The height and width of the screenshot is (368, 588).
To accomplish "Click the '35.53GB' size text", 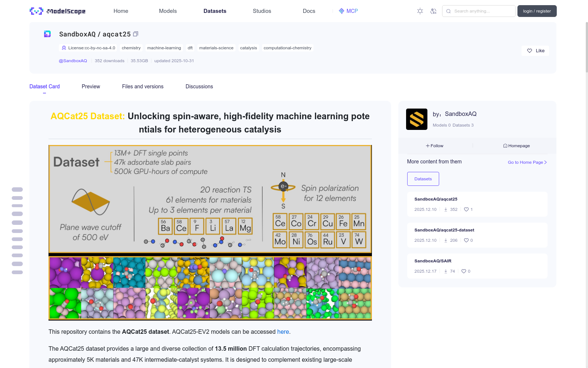I will 139,61.
